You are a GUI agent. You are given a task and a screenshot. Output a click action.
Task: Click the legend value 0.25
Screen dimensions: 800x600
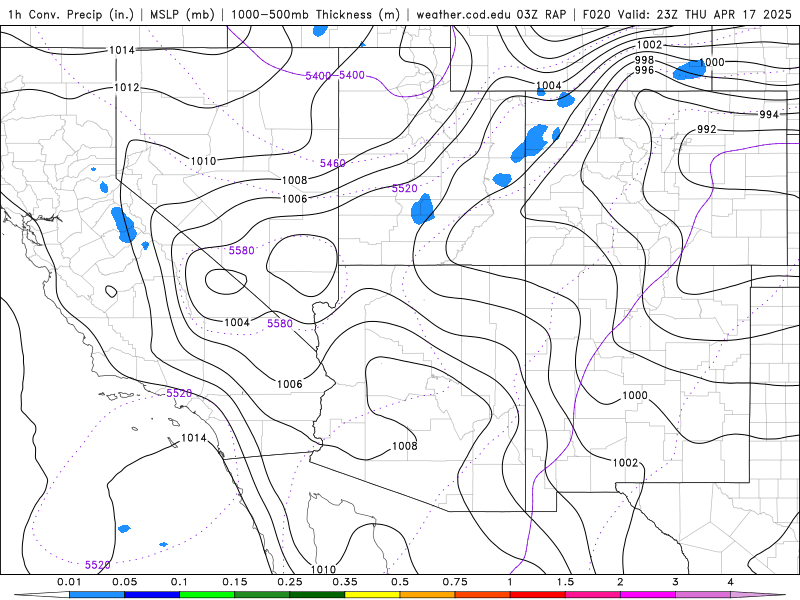(x=290, y=582)
